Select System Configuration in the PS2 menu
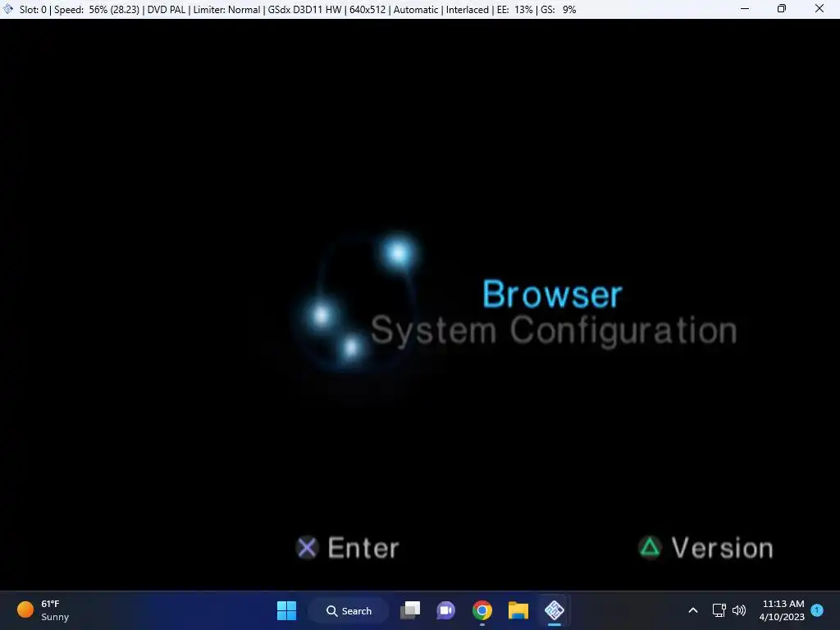The image size is (840, 630). pos(554,331)
